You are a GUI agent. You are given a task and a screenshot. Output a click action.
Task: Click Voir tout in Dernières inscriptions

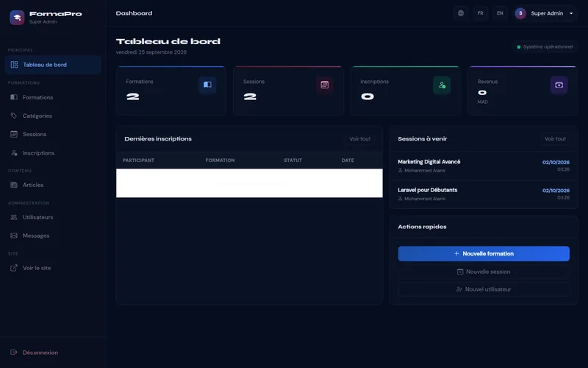tap(360, 138)
